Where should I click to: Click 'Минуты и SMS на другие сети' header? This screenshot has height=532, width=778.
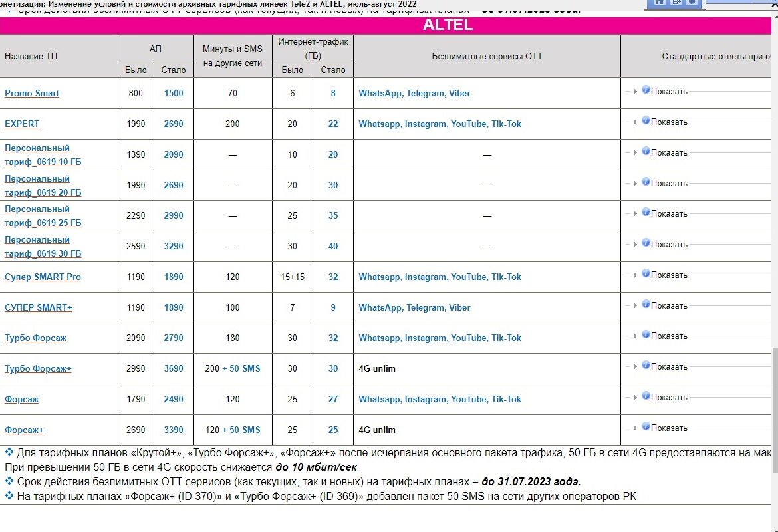232,56
